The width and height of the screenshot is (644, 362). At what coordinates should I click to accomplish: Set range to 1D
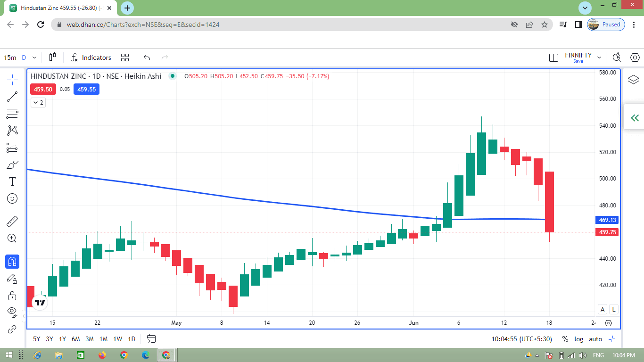point(132,339)
